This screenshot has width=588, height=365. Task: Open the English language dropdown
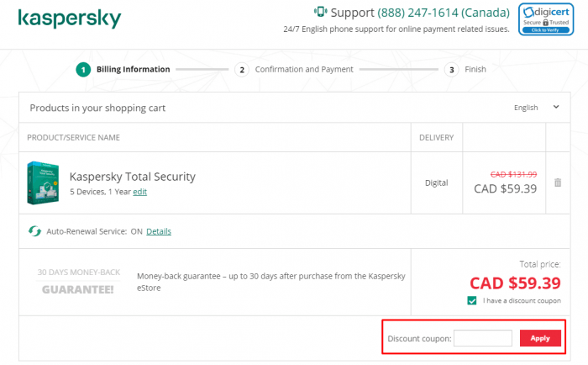click(x=536, y=108)
